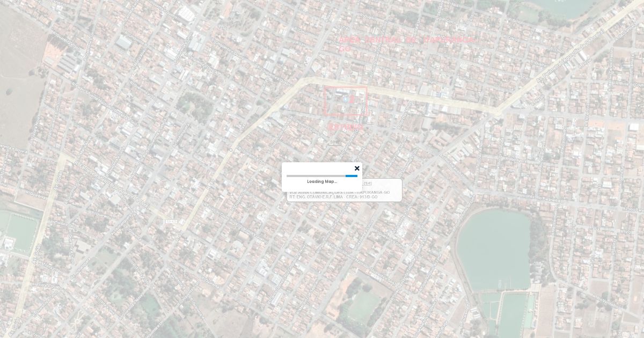The height and width of the screenshot is (338, 644).
Task: Close the Loading Map dialog
Action: [x=357, y=168]
